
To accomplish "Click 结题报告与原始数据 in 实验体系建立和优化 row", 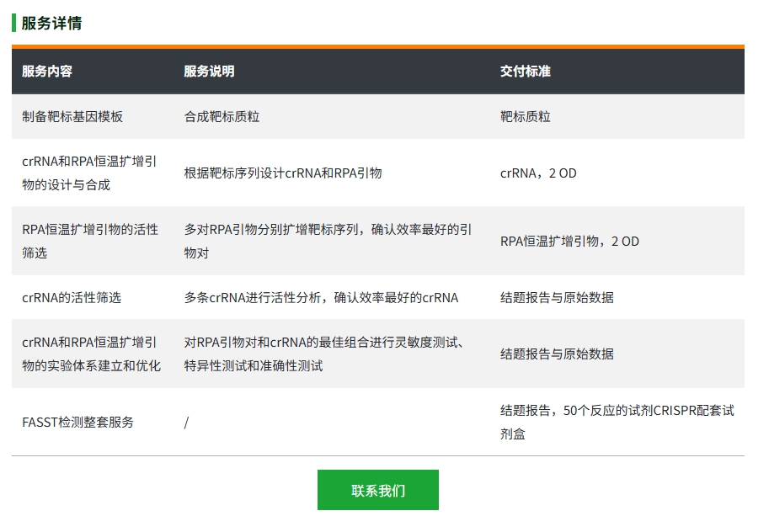I will (x=557, y=354).
